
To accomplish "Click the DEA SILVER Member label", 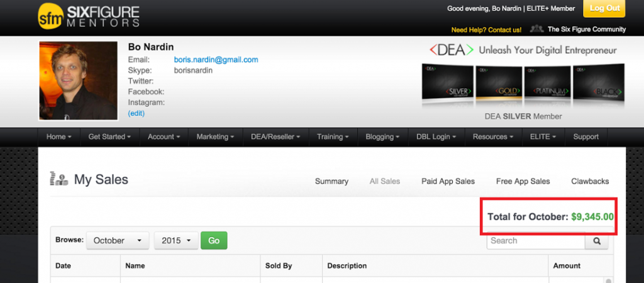I will click(523, 116).
